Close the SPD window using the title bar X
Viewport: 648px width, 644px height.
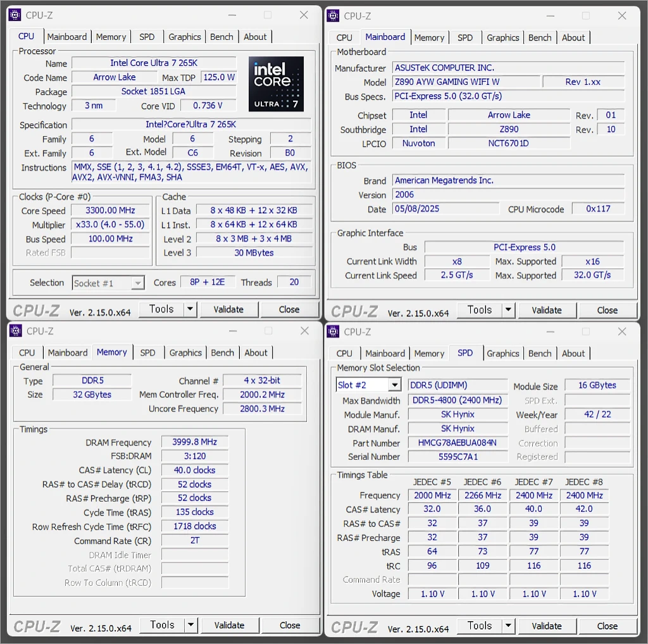tap(621, 331)
